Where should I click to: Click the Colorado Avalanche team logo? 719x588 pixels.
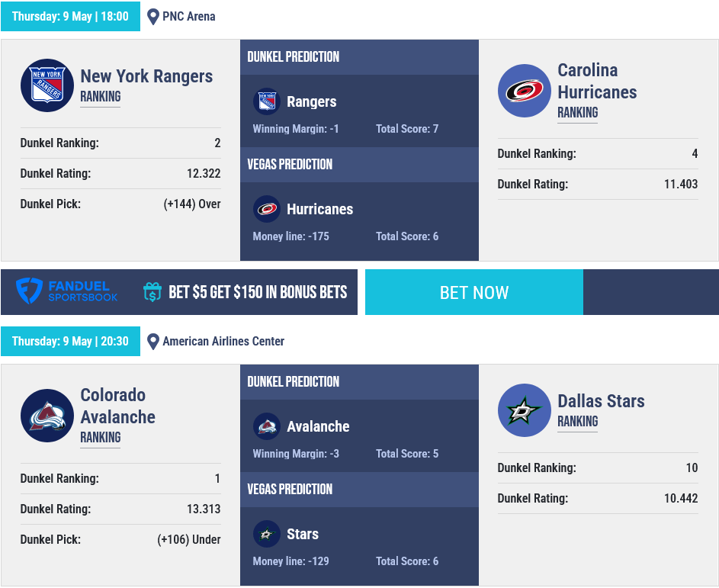pyautogui.click(x=47, y=416)
